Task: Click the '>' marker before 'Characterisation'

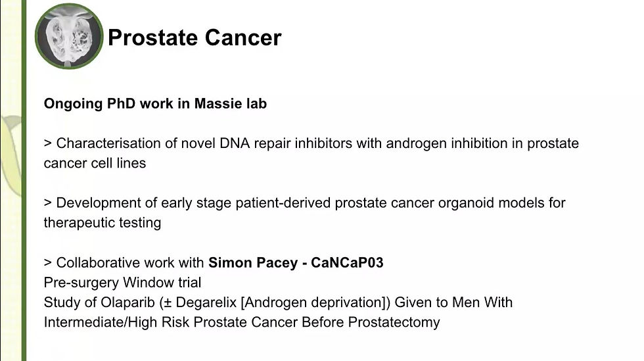Action: (x=47, y=143)
